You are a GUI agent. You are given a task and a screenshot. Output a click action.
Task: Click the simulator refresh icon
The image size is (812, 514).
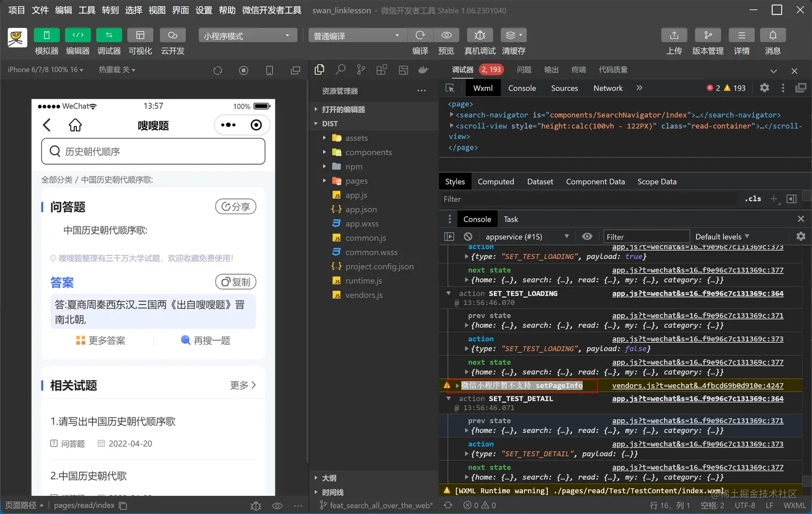point(218,70)
